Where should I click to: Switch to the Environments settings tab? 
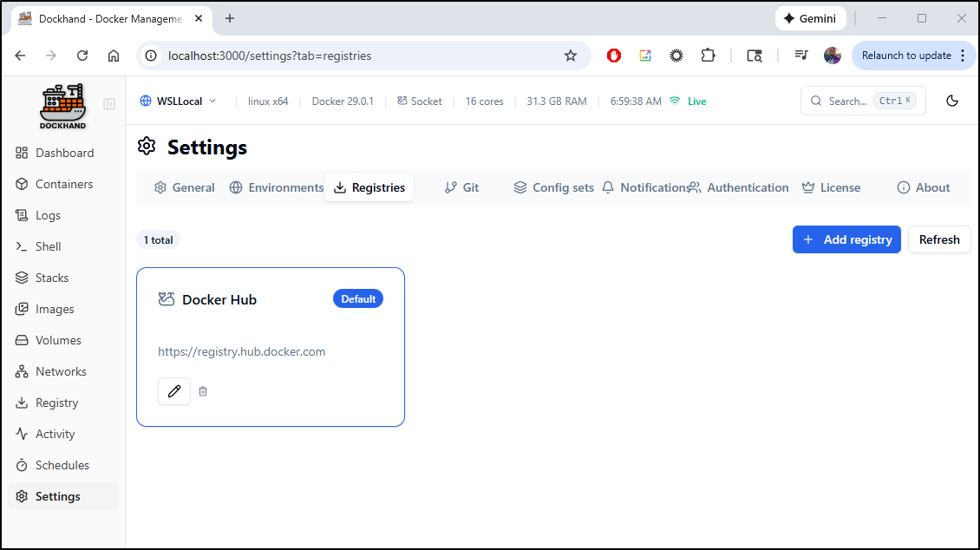click(277, 187)
